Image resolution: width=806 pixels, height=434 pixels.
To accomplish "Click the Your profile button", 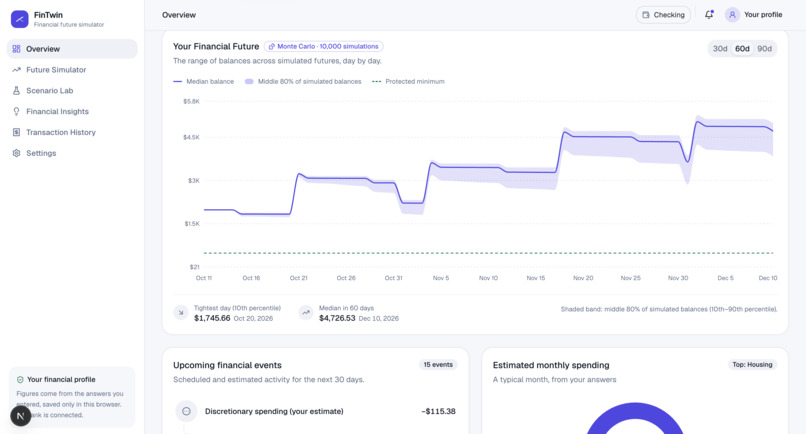I will click(x=754, y=15).
